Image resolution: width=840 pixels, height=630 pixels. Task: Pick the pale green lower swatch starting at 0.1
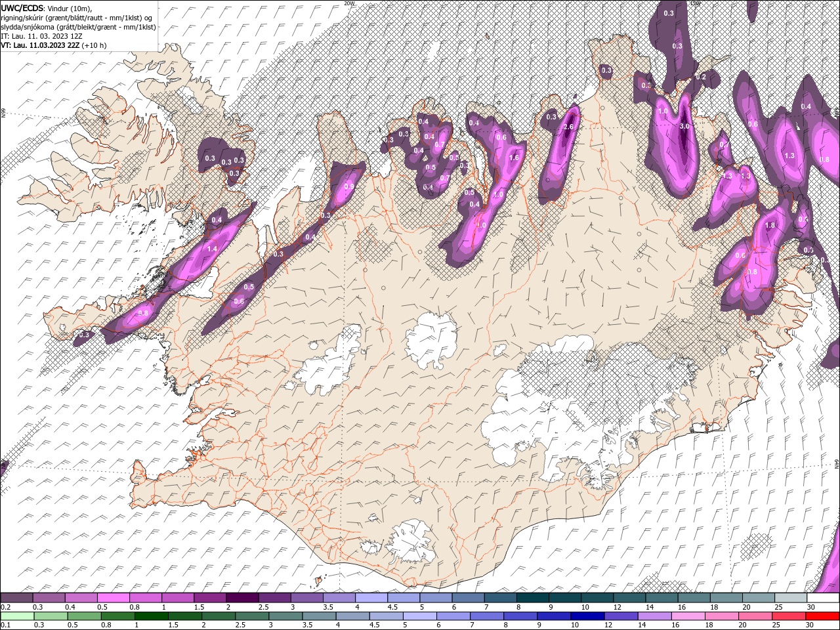click(x=18, y=616)
